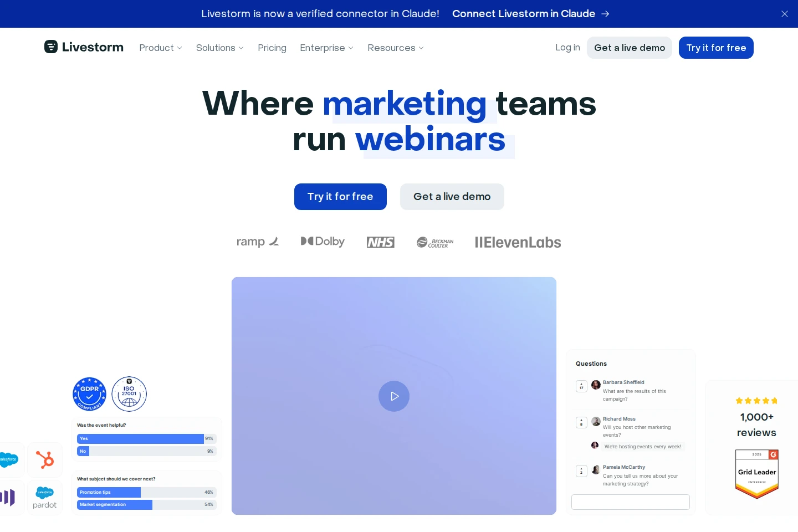Click the NHS logo
This screenshot has height=532, width=798.
click(381, 242)
